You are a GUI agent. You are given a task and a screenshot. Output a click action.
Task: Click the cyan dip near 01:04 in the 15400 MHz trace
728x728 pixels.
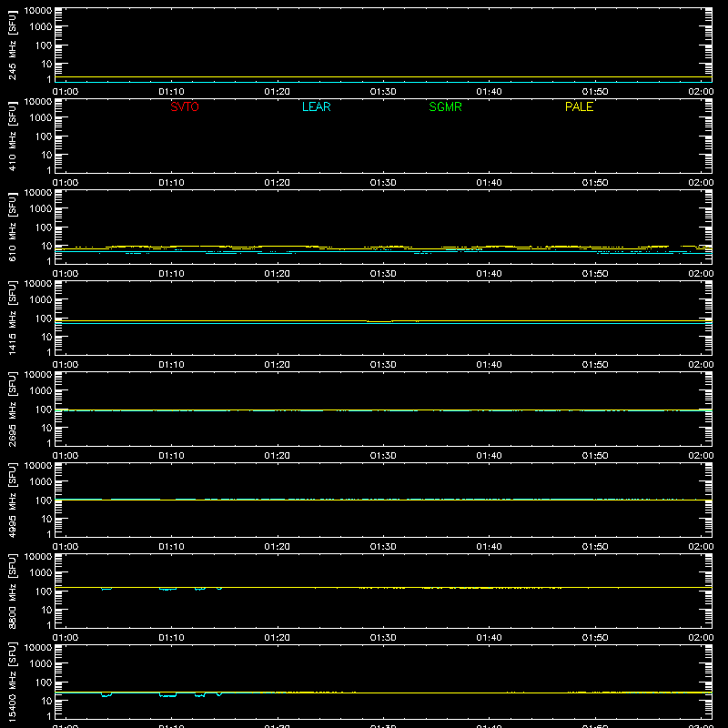tap(106, 694)
